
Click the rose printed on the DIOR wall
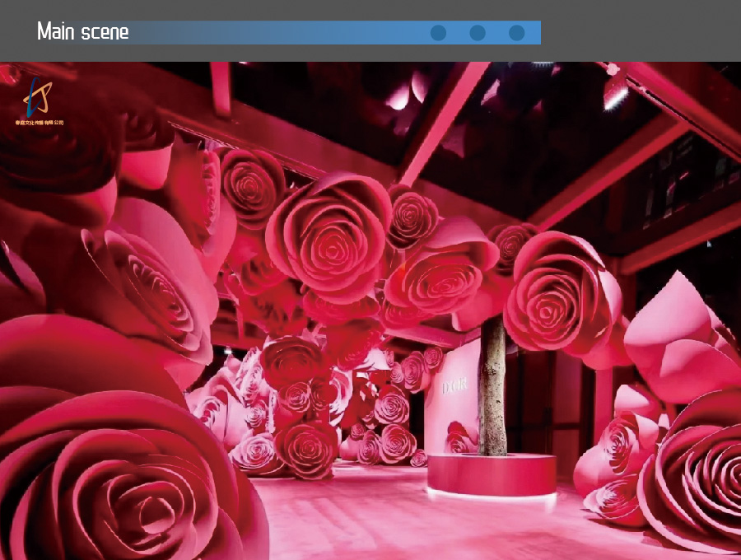point(461,438)
